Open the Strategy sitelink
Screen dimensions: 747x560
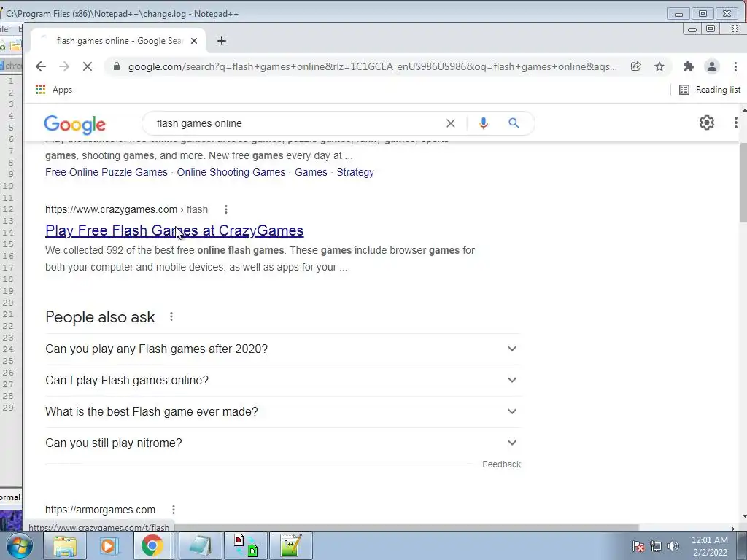355,172
